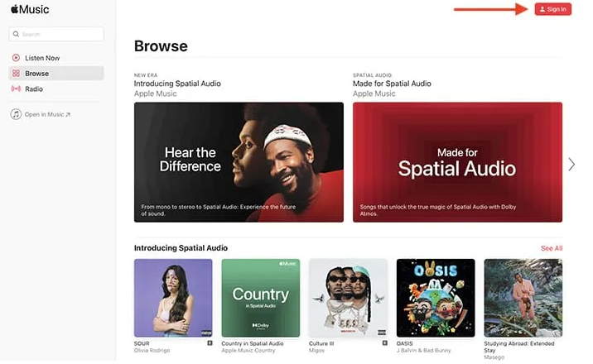Click the Radio broadcast icon
593x364 pixels.
[16, 89]
